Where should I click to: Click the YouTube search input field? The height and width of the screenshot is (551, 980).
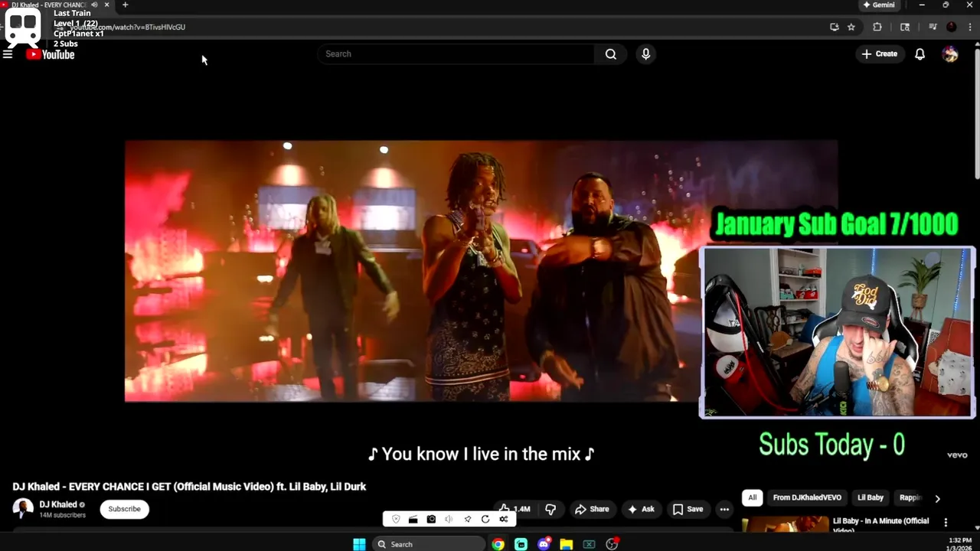pos(456,54)
